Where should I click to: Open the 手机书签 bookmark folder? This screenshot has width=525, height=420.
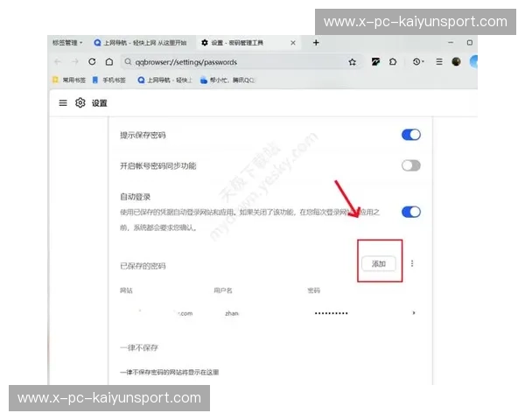click(x=108, y=80)
